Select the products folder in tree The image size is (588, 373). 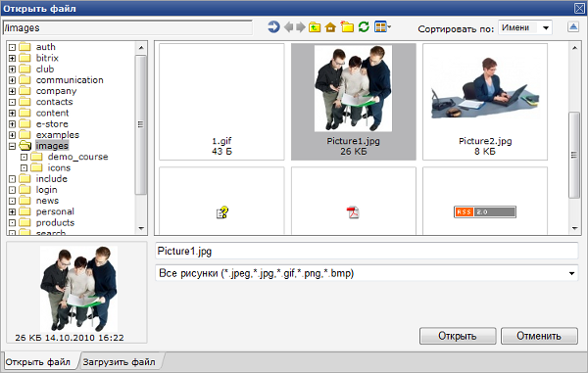click(x=55, y=223)
